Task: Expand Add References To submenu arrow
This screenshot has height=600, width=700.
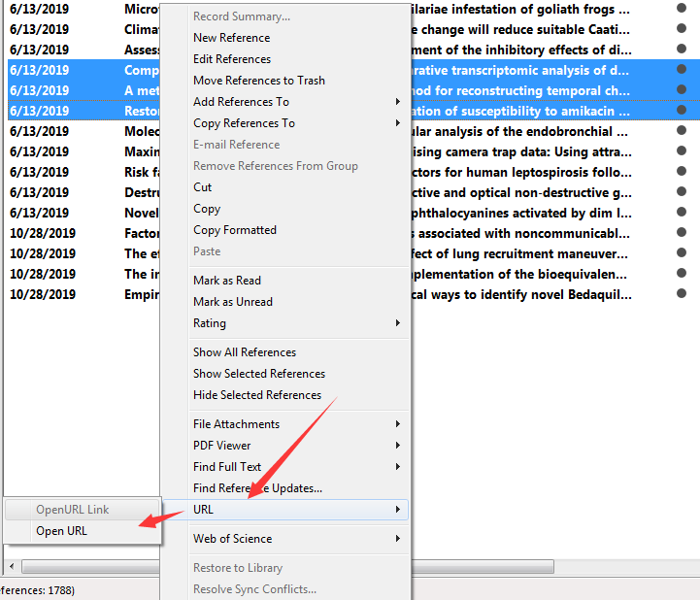Action: (397, 102)
